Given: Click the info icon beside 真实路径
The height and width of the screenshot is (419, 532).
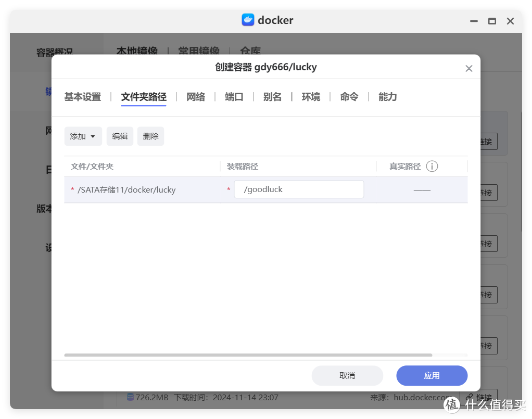Looking at the screenshot, I should coord(432,166).
